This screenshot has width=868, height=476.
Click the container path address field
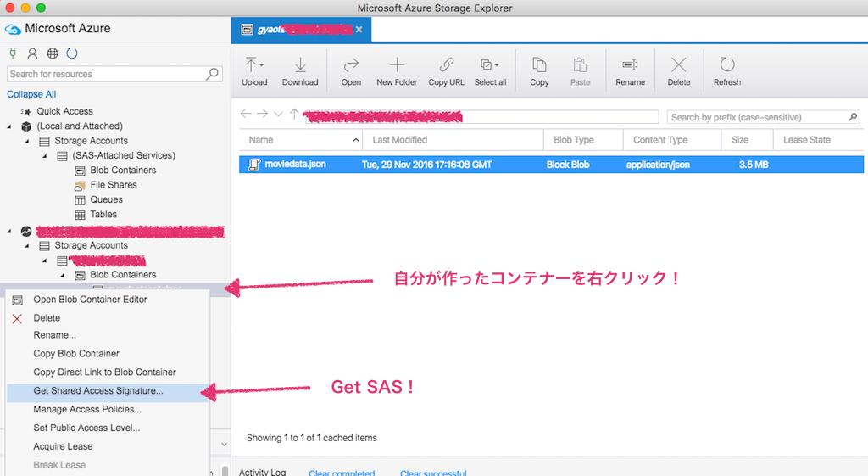click(481, 116)
